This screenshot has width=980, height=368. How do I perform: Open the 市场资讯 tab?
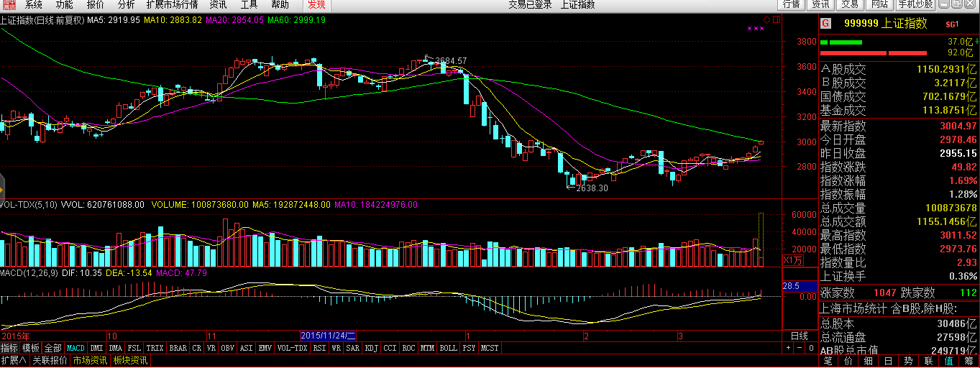90,360
